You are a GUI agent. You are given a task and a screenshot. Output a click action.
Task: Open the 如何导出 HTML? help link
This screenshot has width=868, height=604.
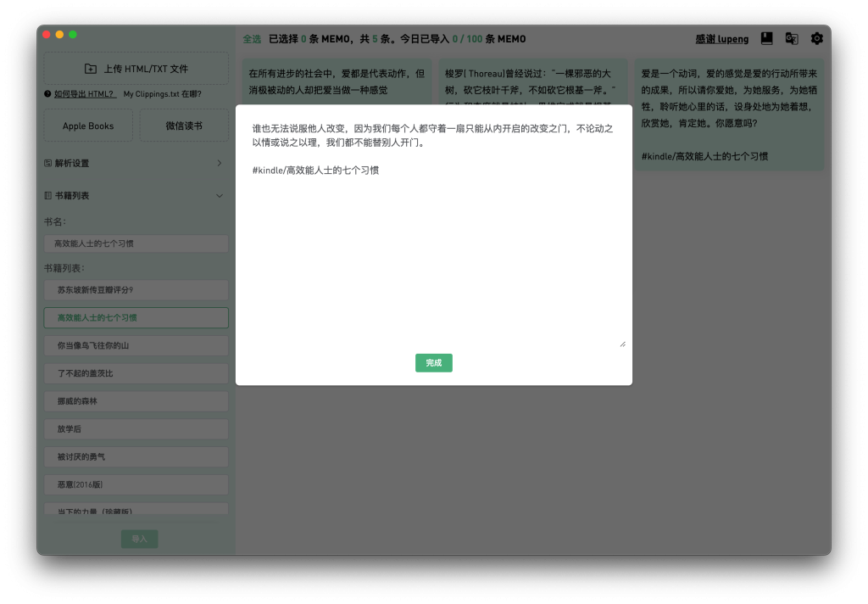point(85,94)
